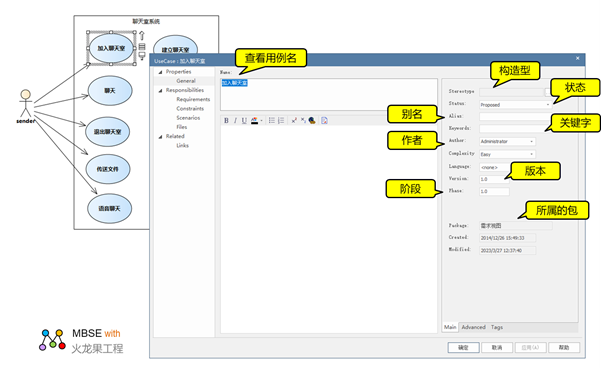Image resolution: width=601 pixels, height=368 pixels.
Task: Click the 帮助 help button
Action: (564, 347)
